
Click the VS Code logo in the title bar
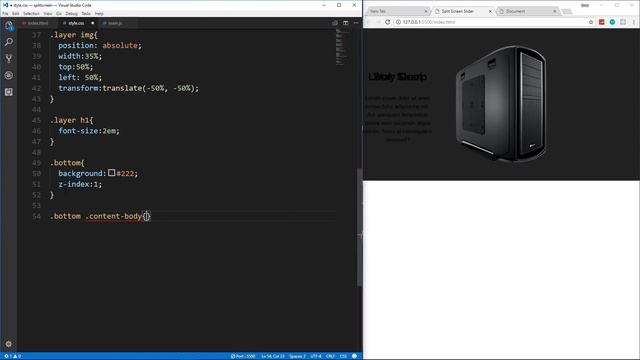click(x=5, y=5)
